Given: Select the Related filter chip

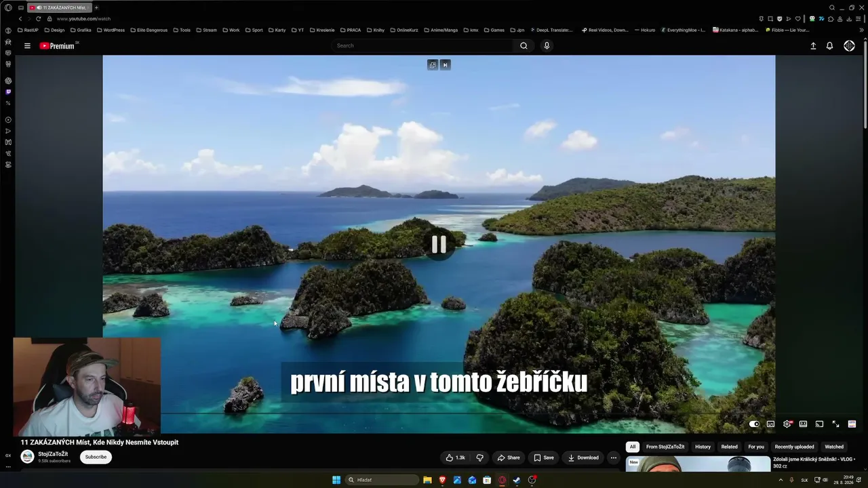Looking at the screenshot, I should point(730,447).
